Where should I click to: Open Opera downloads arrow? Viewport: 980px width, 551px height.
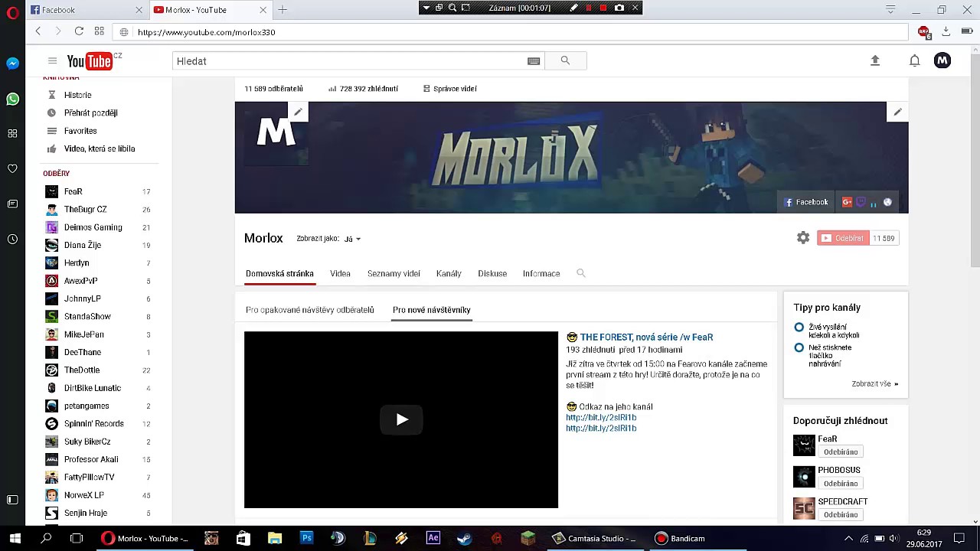click(x=946, y=31)
